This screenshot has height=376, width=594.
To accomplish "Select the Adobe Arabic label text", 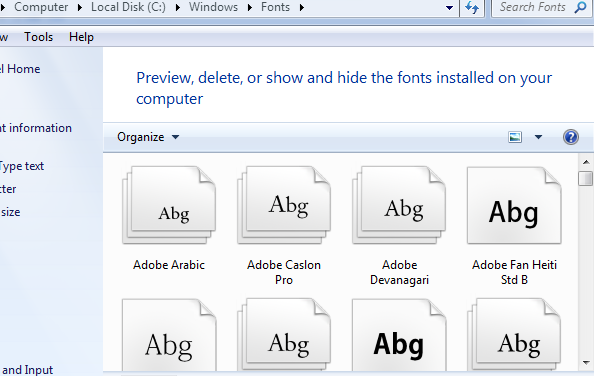I will (169, 265).
